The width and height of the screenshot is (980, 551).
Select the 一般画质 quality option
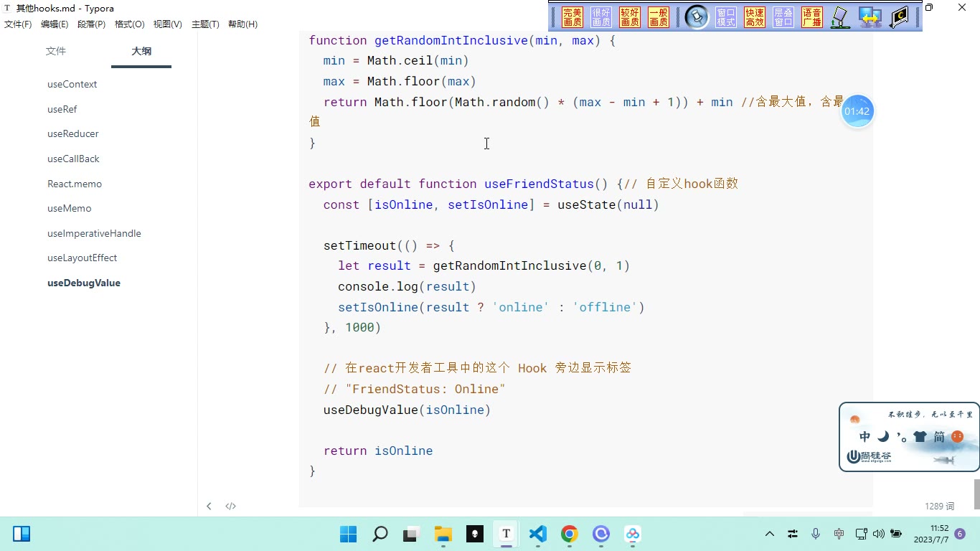(659, 17)
